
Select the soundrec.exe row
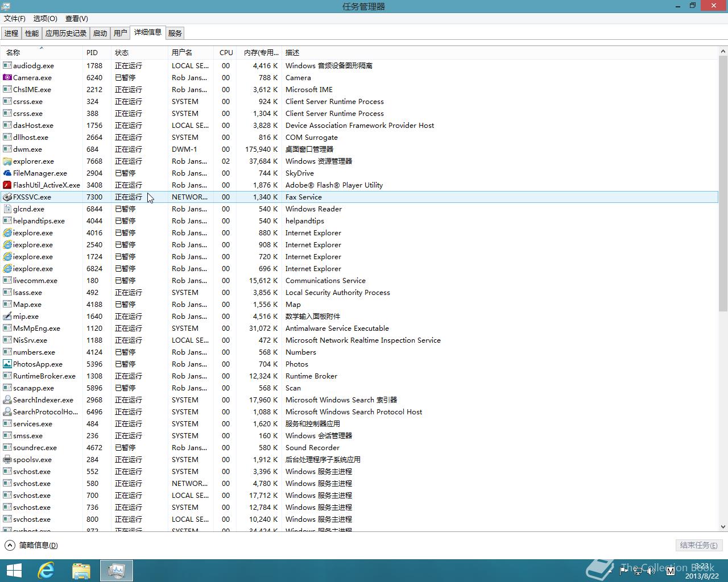(x=359, y=447)
